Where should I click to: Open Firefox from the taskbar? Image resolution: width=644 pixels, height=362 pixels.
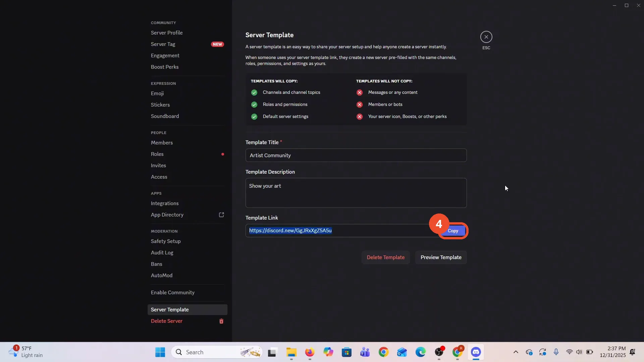click(x=310, y=352)
